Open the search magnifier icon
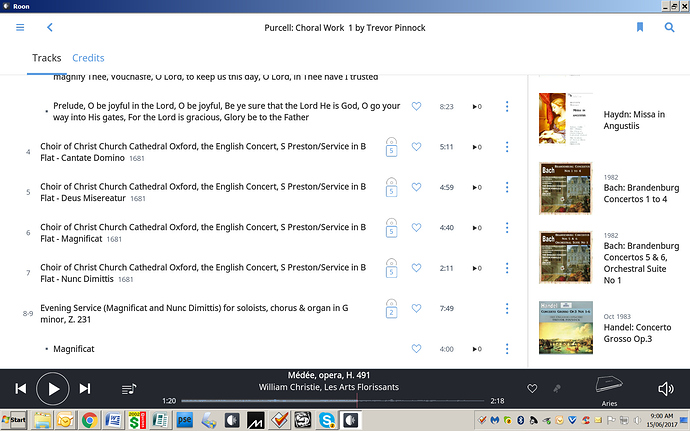This screenshot has height=431, width=690. click(669, 27)
